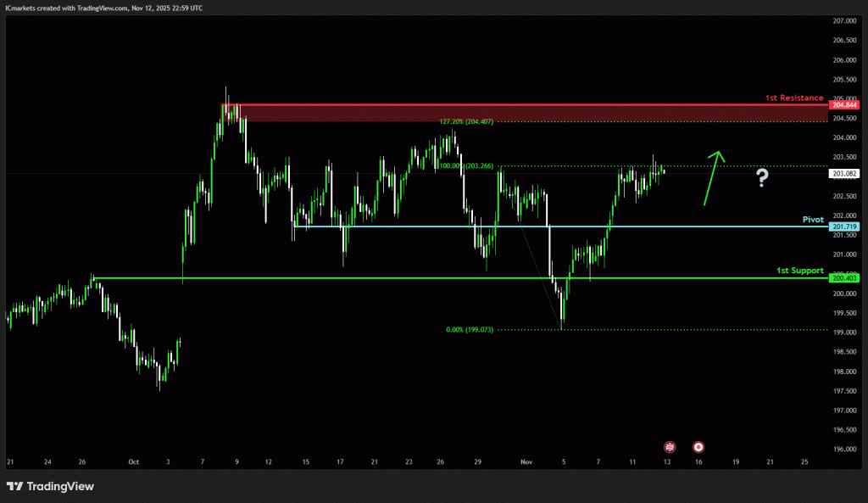
Task: Click the 201.719 Pivot price tag
Action: pos(845,227)
